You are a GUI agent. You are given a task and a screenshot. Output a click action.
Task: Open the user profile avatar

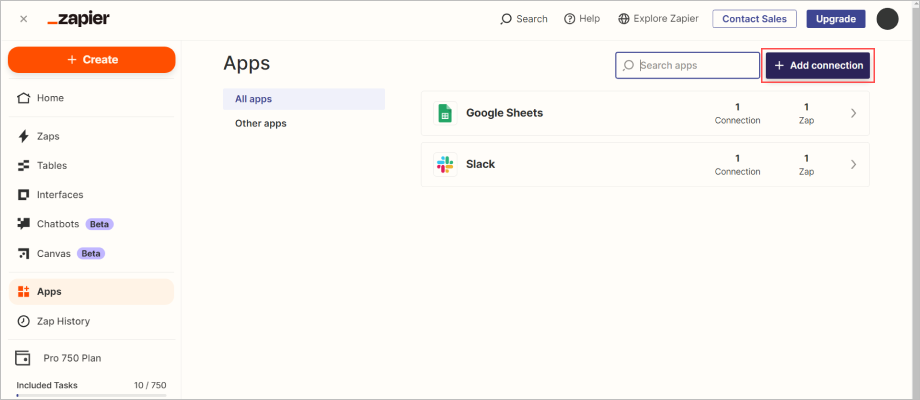point(887,19)
